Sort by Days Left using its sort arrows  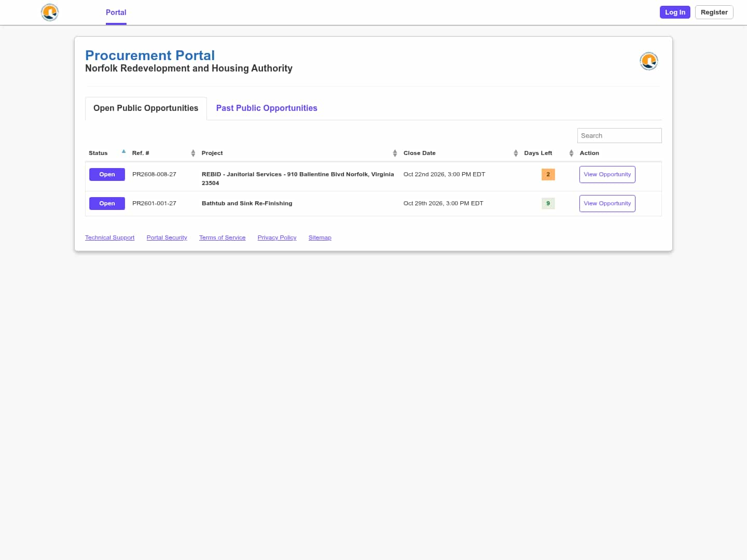click(x=571, y=153)
